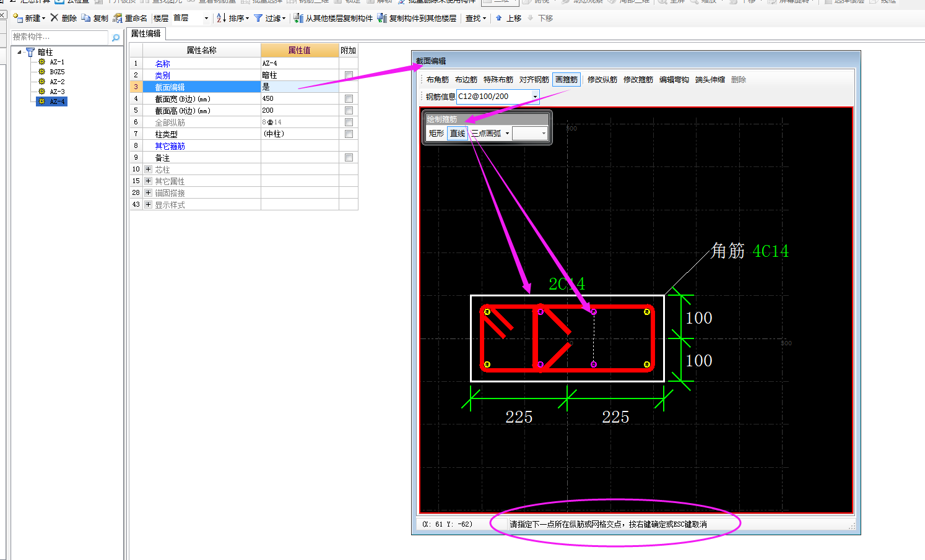The image size is (925, 560).
Task: Select AZ-3 in component tree
Action: coord(57,92)
